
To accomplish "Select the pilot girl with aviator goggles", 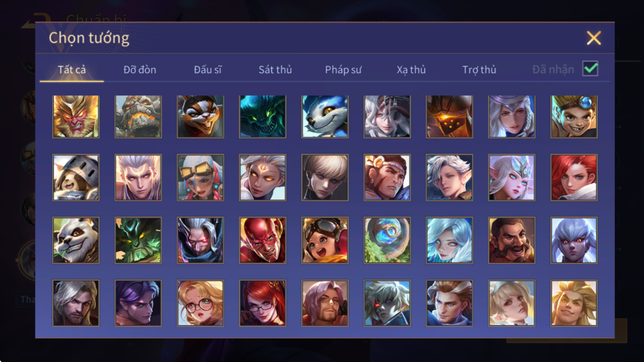I will [325, 241].
